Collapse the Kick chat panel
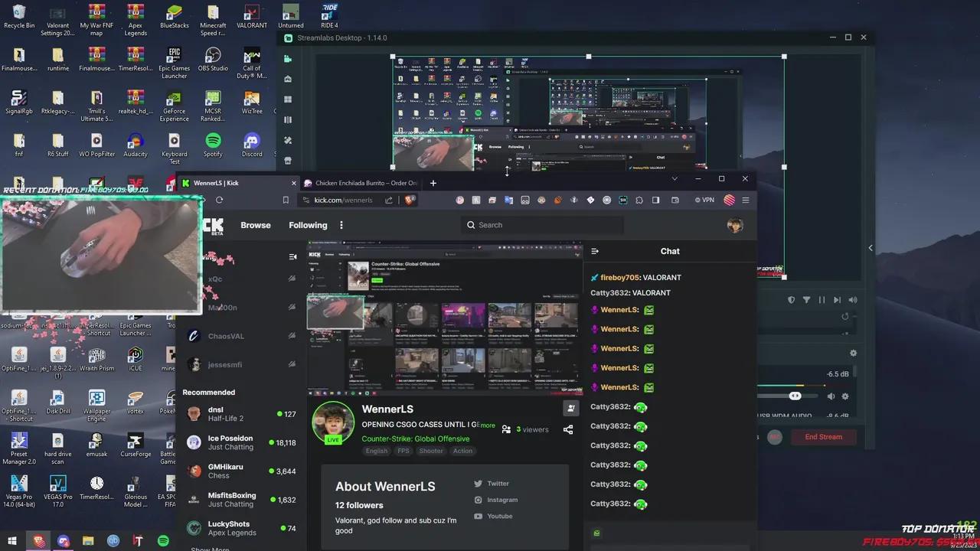 [596, 251]
